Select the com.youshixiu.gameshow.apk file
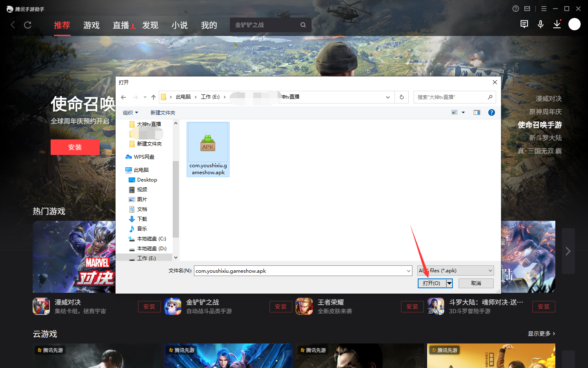588x368 pixels. 208,149
